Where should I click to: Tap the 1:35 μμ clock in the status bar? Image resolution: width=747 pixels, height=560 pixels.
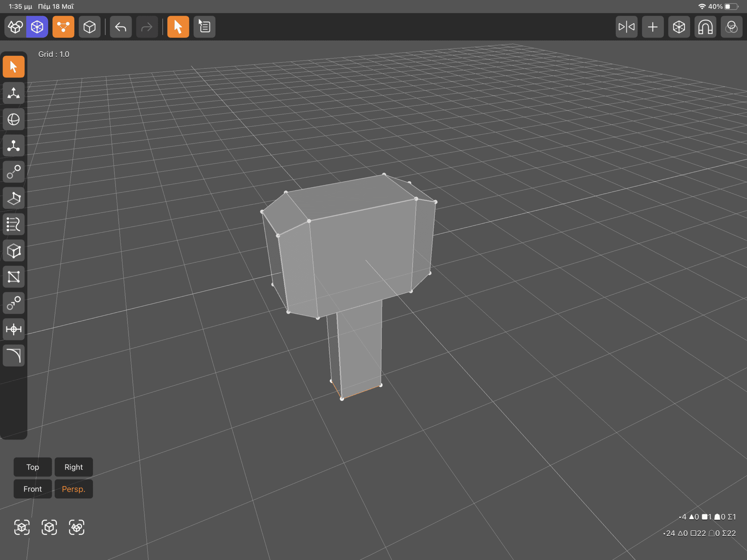coord(20,7)
